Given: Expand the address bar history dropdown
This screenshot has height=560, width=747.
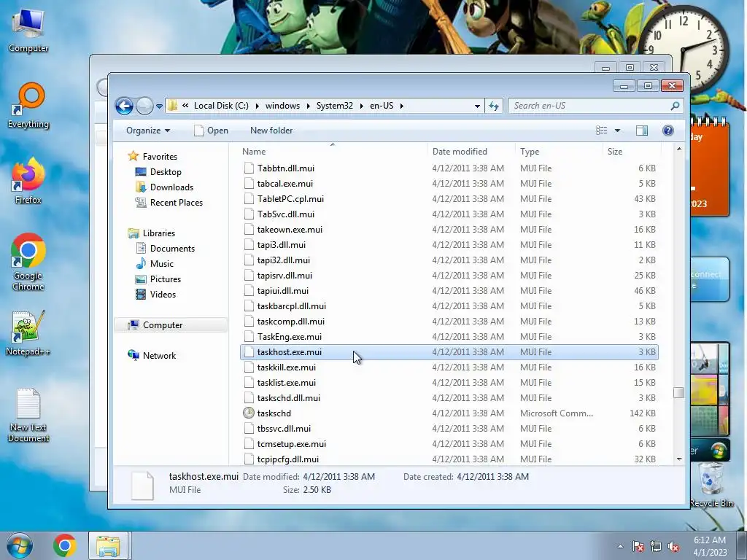Looking at the screenshot, I should point(477,106).
